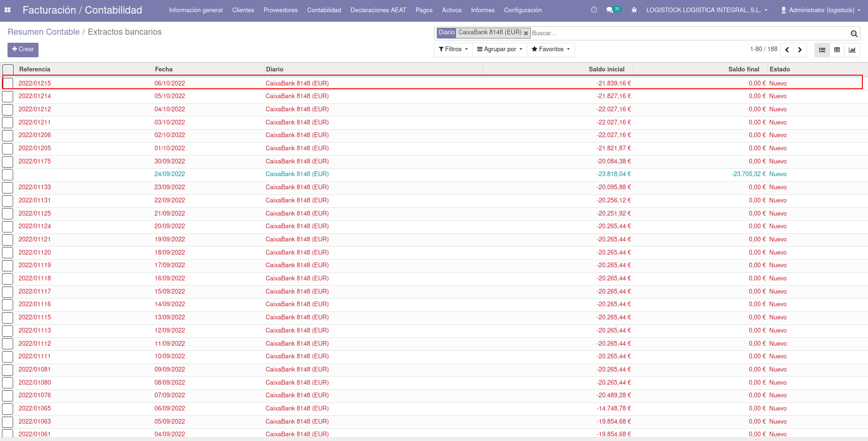Open the LOGISTOCK company selector dropdown

click(707, 10)
